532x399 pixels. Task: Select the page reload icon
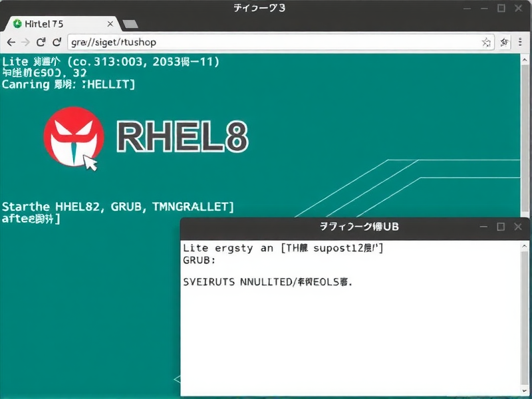tap(41, 41)
